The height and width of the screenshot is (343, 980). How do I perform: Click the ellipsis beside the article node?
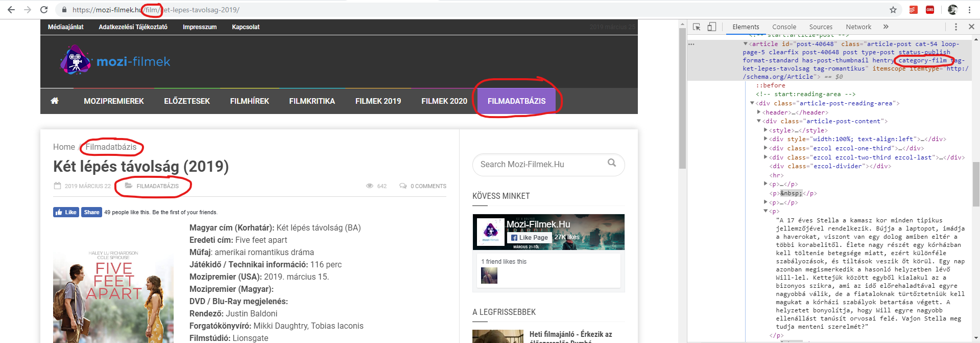click(691, 44)
